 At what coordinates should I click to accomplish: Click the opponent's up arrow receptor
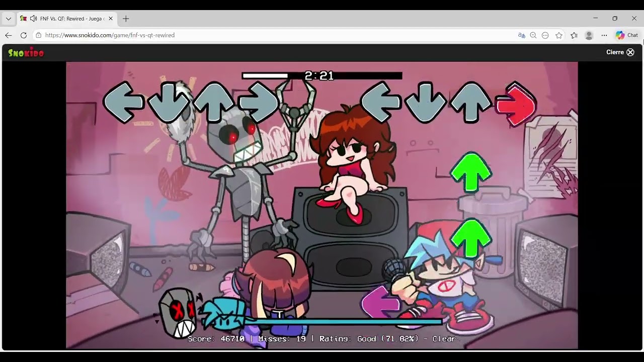[x=214, y=102]
